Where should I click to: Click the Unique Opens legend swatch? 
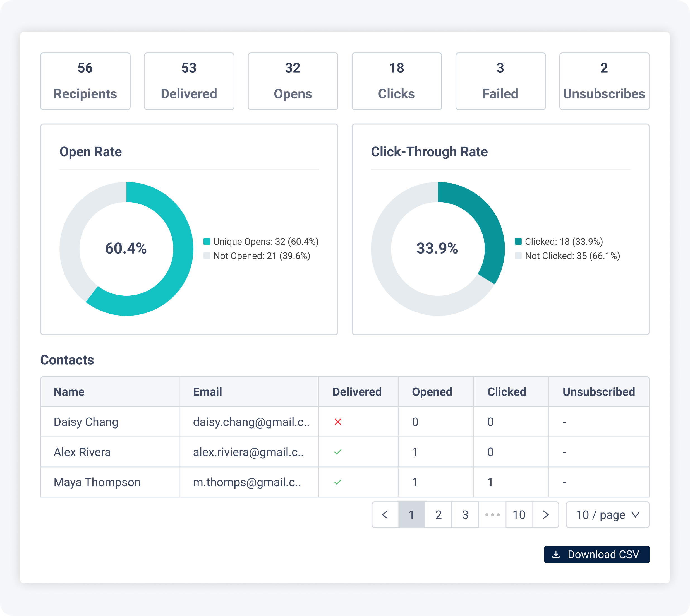coord(207,241)
